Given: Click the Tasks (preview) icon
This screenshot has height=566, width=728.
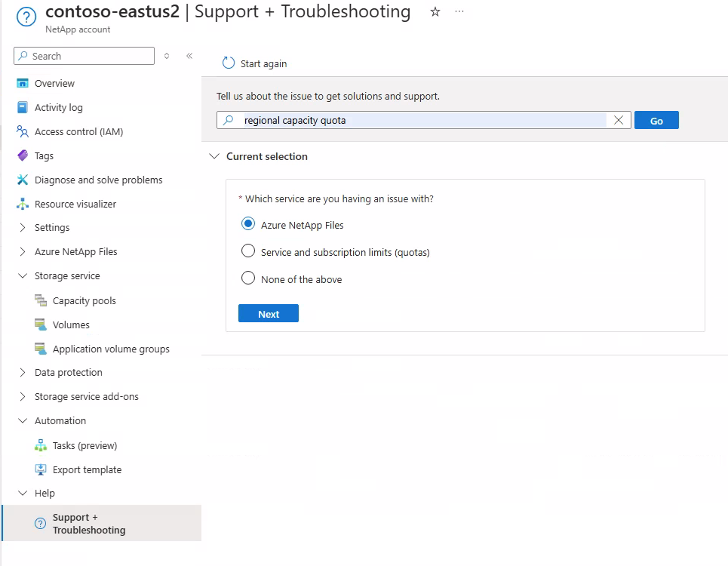Looking at the screenshot, I should click(41, 445).
